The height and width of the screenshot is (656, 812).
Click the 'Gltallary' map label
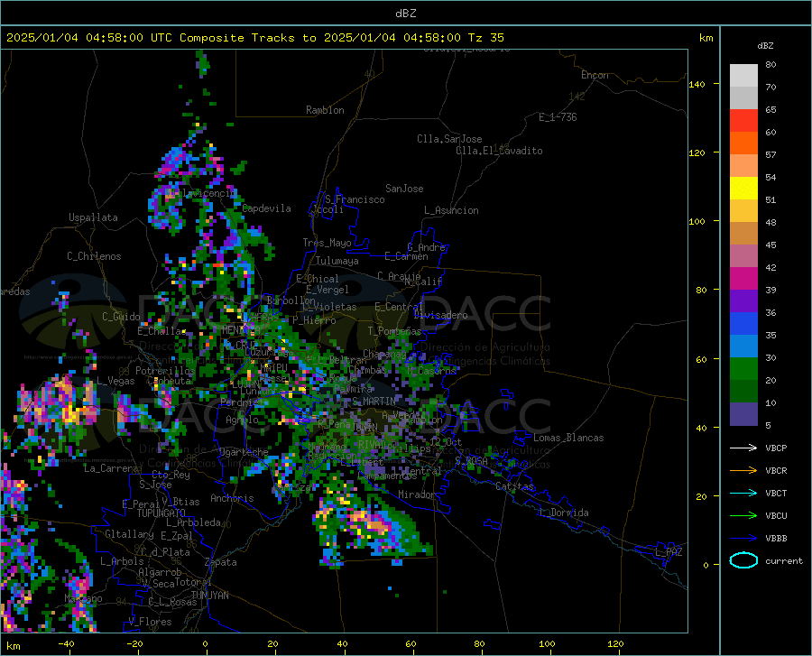pyautogui.click(x=129, y=534)
